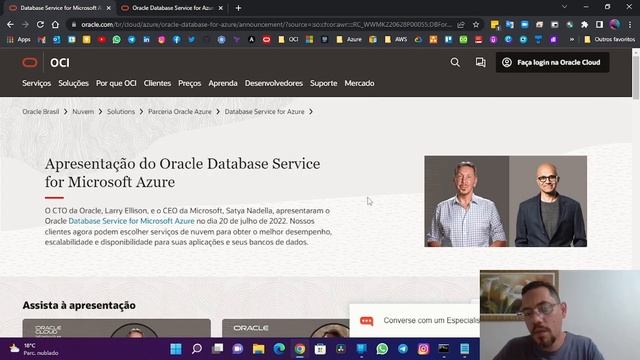640x360 pixels.
Task: Open the Aprenda menu
Action: (x=223, y=83)
